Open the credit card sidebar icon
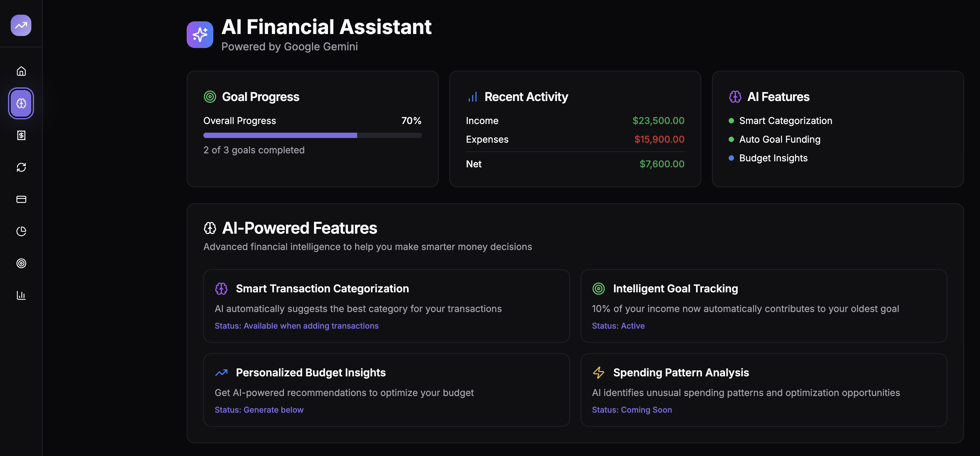Screen dimensions: 980x456 [x=21, y=199]
